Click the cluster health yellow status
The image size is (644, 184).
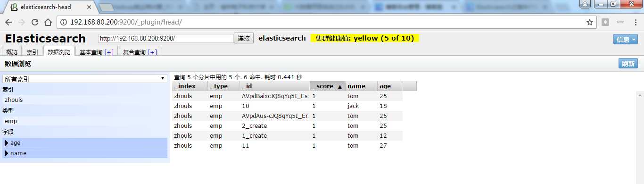365,38
